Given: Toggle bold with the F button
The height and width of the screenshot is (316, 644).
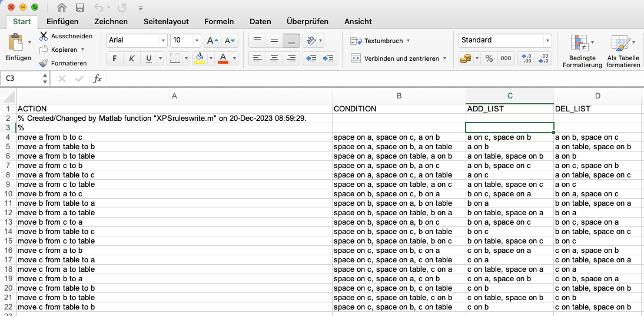Looking at the screenshot, I should tap(115, 58).
